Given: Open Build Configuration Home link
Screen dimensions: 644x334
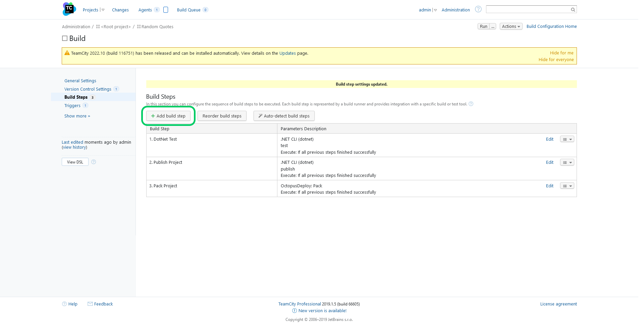Looking at the screenshot, I should pos(551,26).
